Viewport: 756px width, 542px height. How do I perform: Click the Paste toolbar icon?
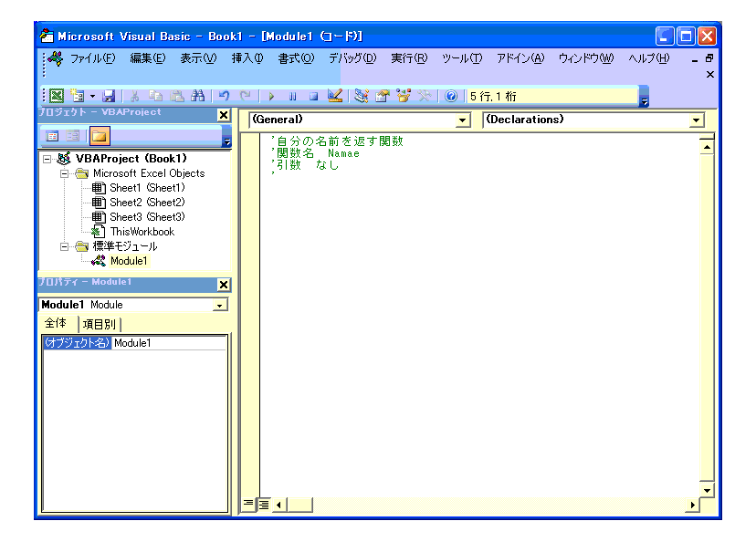tap(177, 96)
